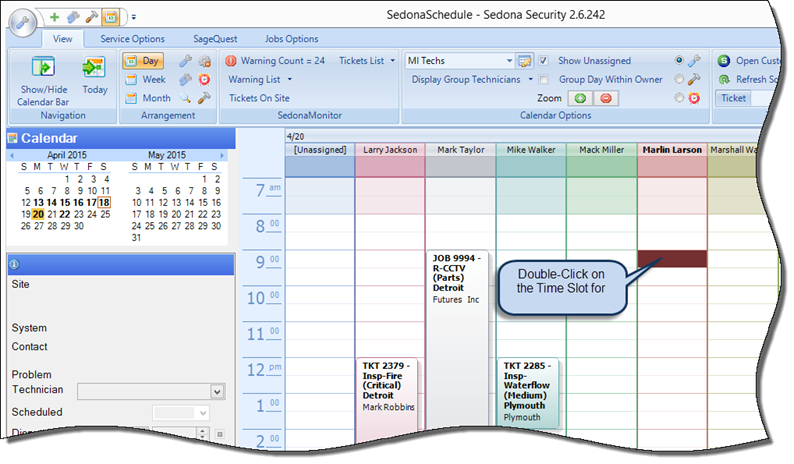Switch to Week arrangement view
Viewport: 794px width, 464px height.
coord(146,80)
